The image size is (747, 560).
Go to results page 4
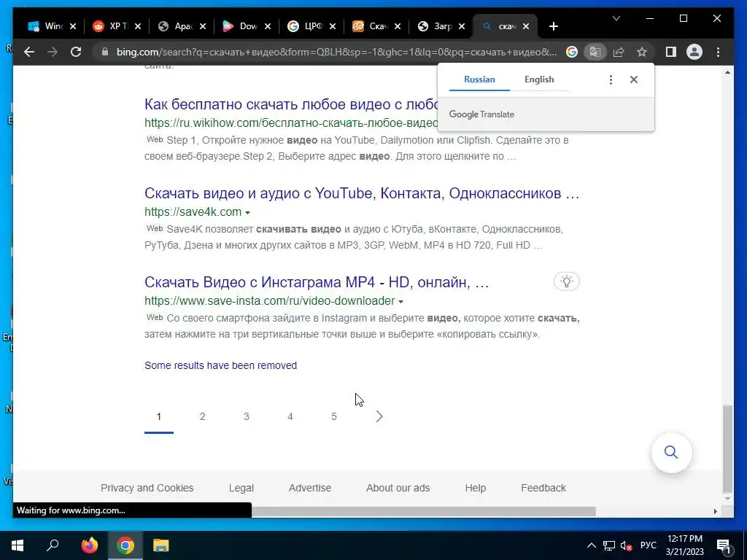coord(290,416)
